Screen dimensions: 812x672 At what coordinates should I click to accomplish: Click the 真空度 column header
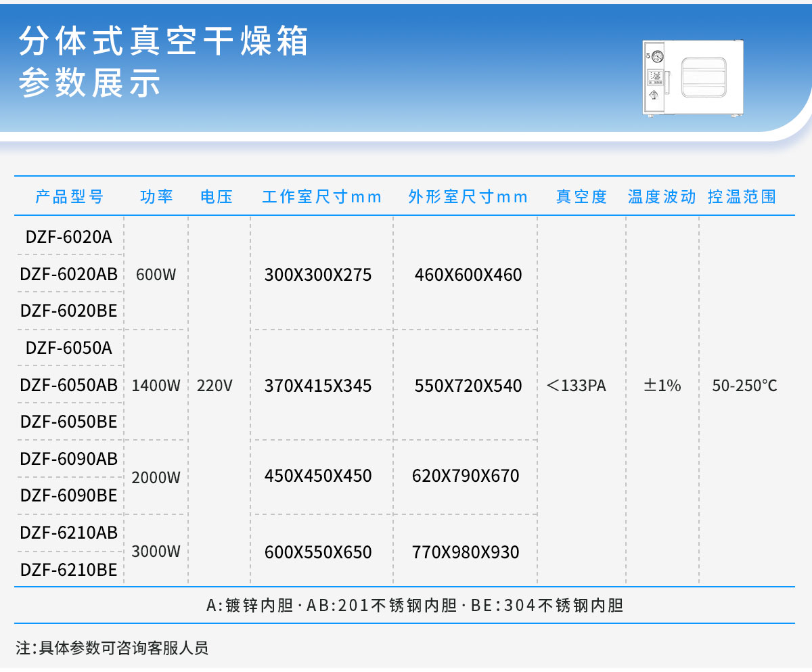[581, 197]
